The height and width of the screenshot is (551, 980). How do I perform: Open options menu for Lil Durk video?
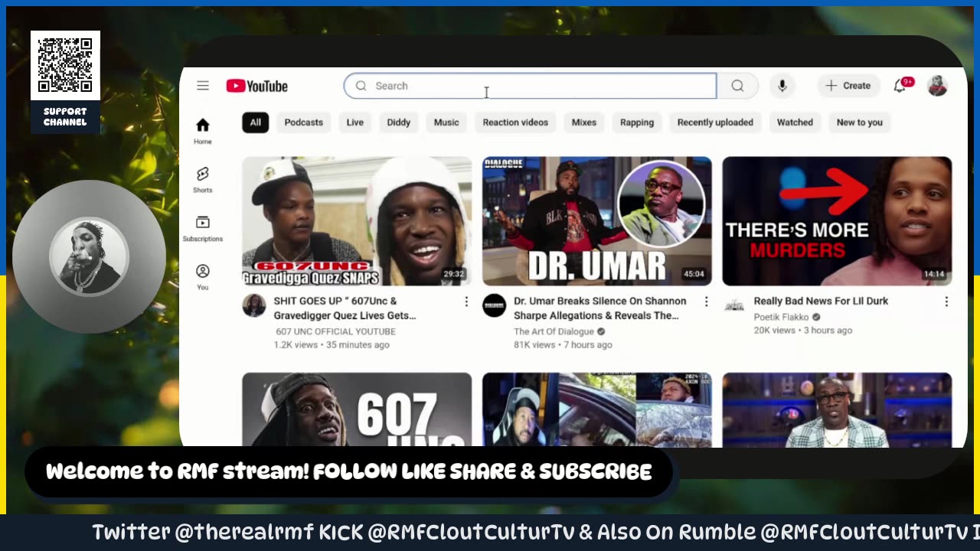946,302
